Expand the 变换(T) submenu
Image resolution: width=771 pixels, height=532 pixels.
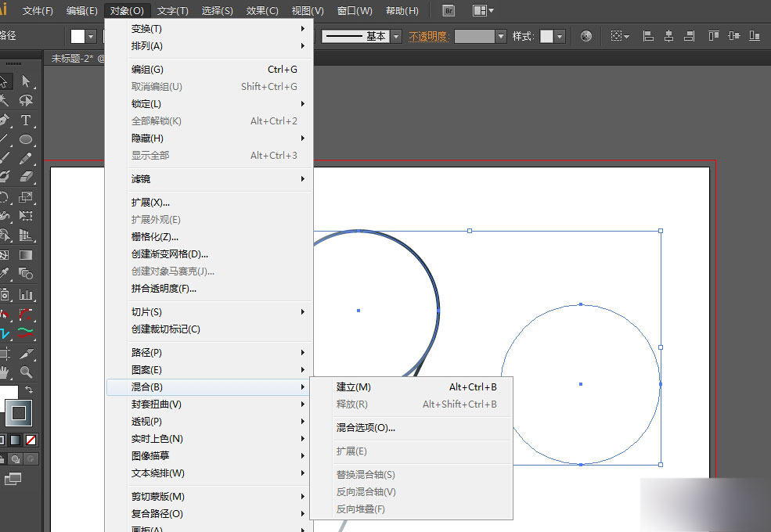pos(210,28)
